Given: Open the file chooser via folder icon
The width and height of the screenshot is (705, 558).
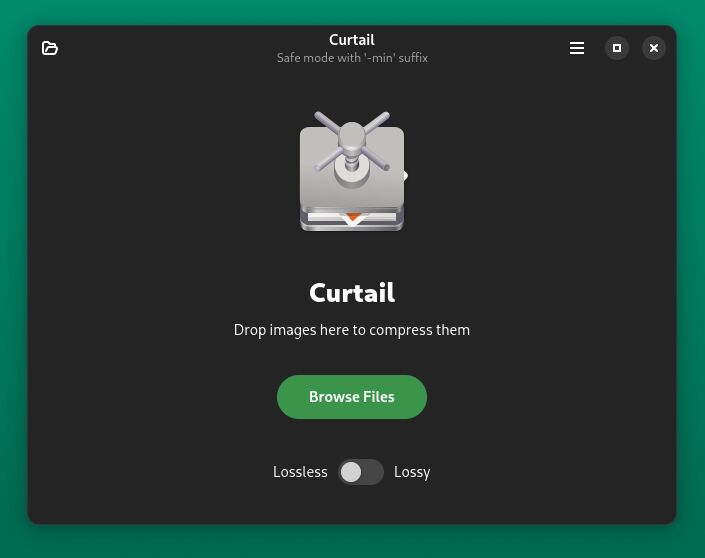Looking at the screenshot, I should pos(49,48).
